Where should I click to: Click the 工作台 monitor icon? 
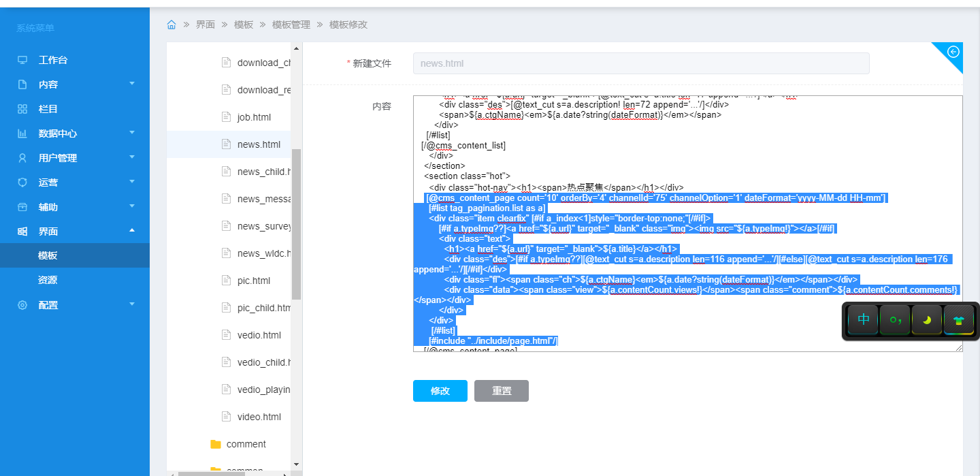point(22,60)
